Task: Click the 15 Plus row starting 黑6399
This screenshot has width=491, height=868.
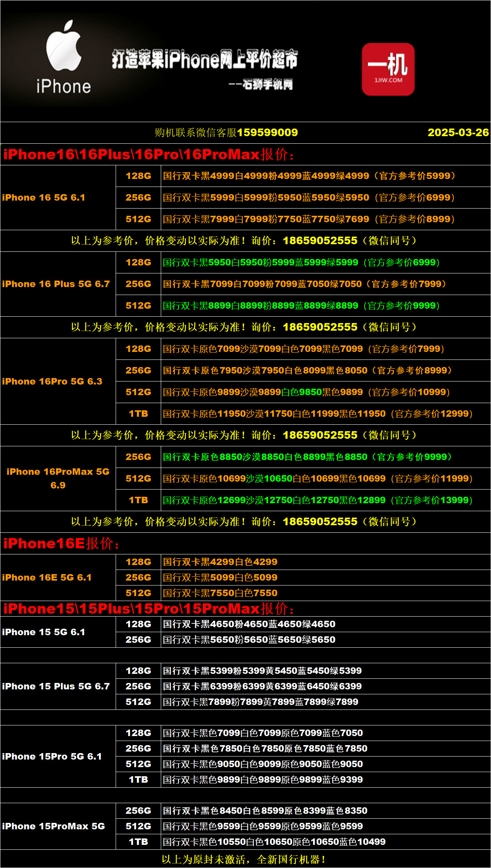Action: point(326,686)
